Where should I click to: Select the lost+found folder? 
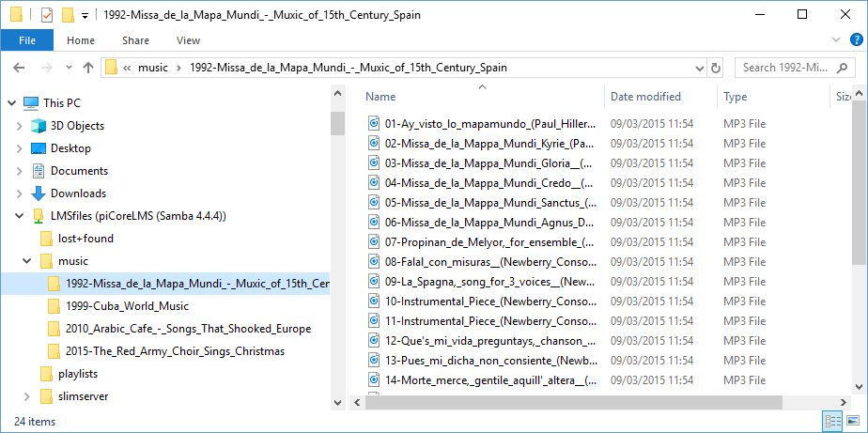(x=85, y=239)
